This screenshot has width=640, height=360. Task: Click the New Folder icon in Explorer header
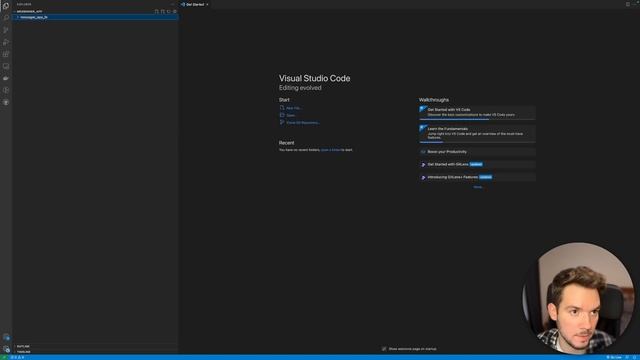click(x=162, y=11)
